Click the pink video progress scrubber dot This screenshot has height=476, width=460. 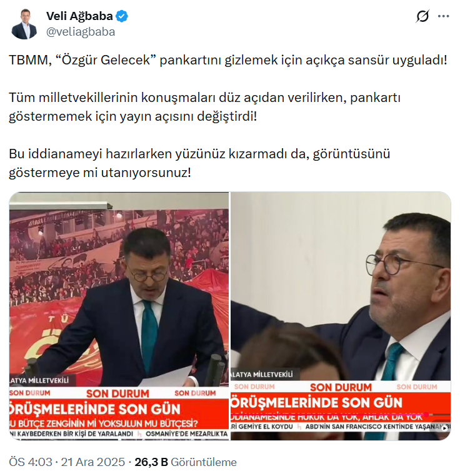[x=426, y=415]
